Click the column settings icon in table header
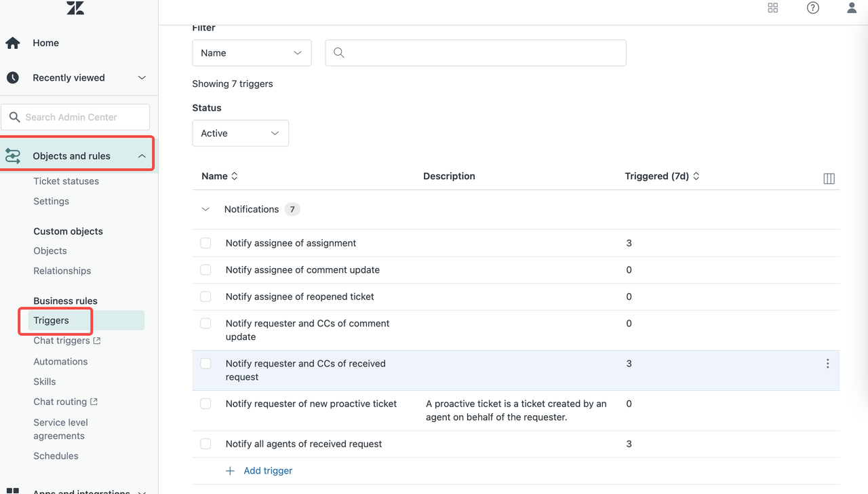This screenshot has height=494, width=868. click(x=829, y=178)
